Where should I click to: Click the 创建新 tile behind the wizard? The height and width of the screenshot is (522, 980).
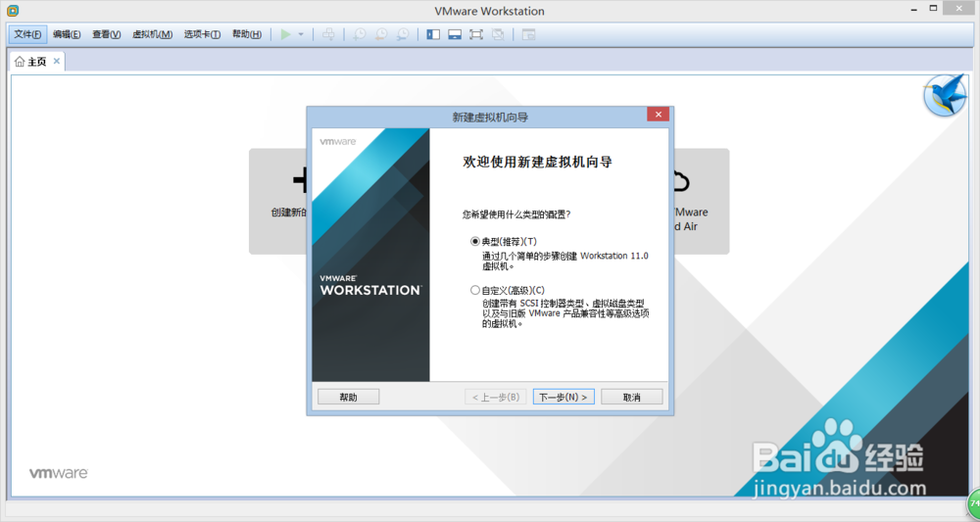pyautogui.click(x=278, y=201)
